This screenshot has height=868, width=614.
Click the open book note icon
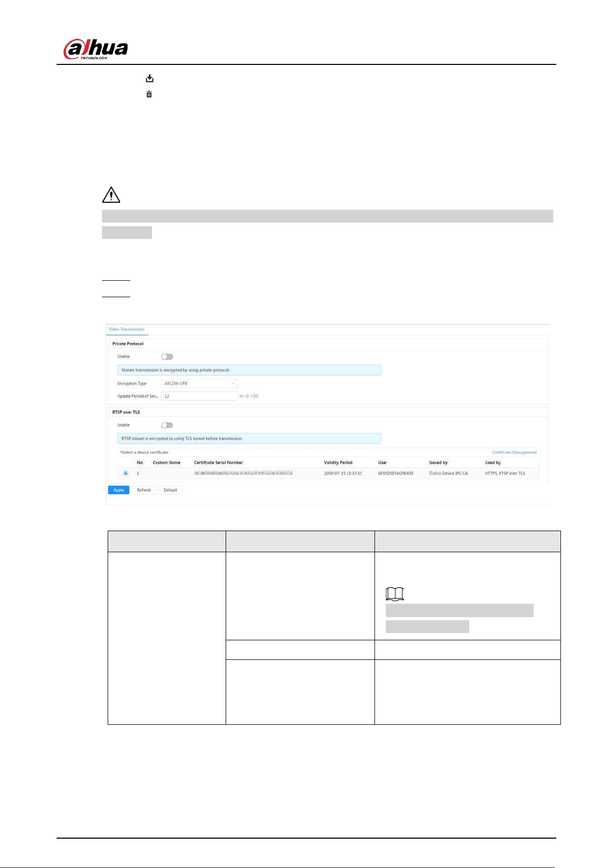coord(395,594)
